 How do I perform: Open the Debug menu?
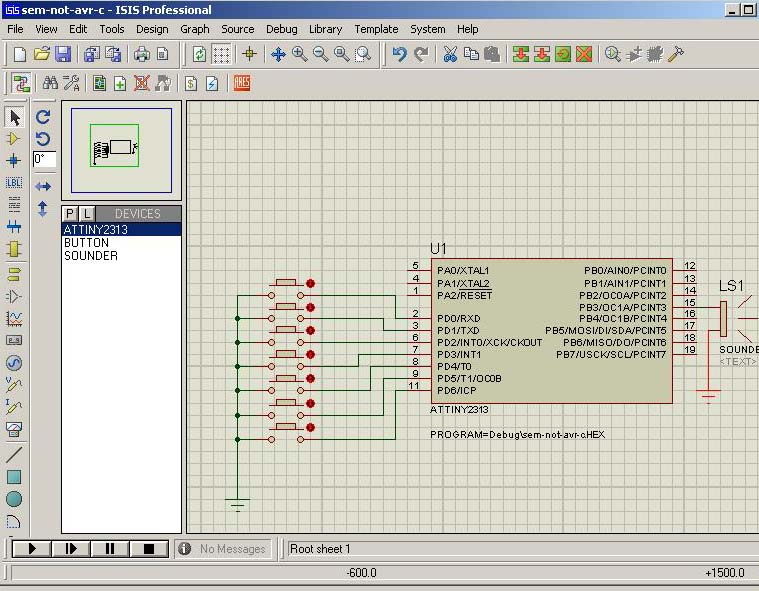[x=281, y=29]
